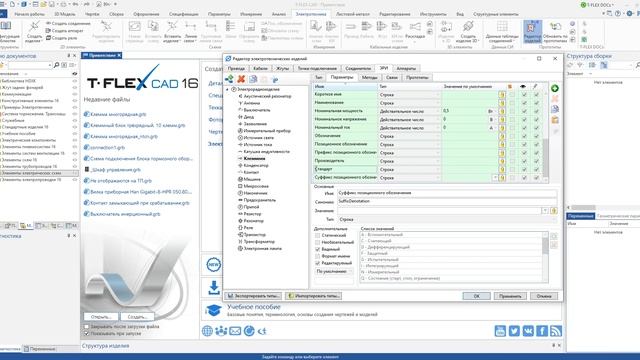Click the copy parameter icon right of table
640x360 pixels.
pos(555,109)
